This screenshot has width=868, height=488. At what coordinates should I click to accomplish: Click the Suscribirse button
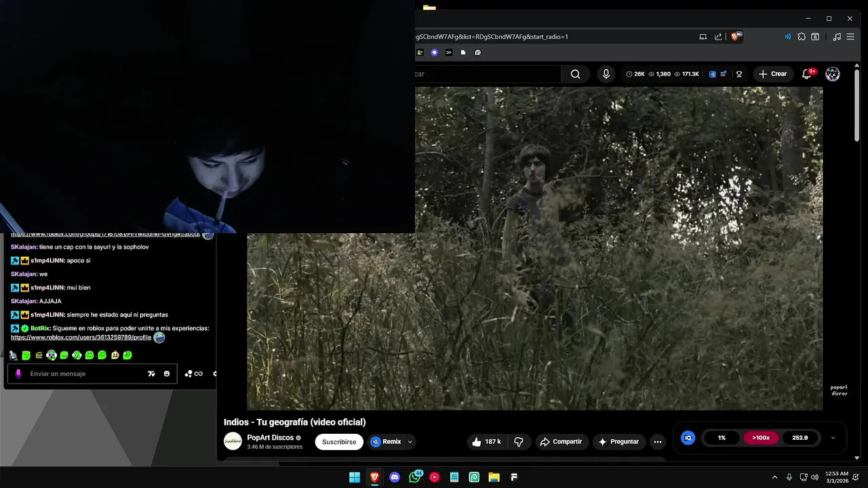339,442
